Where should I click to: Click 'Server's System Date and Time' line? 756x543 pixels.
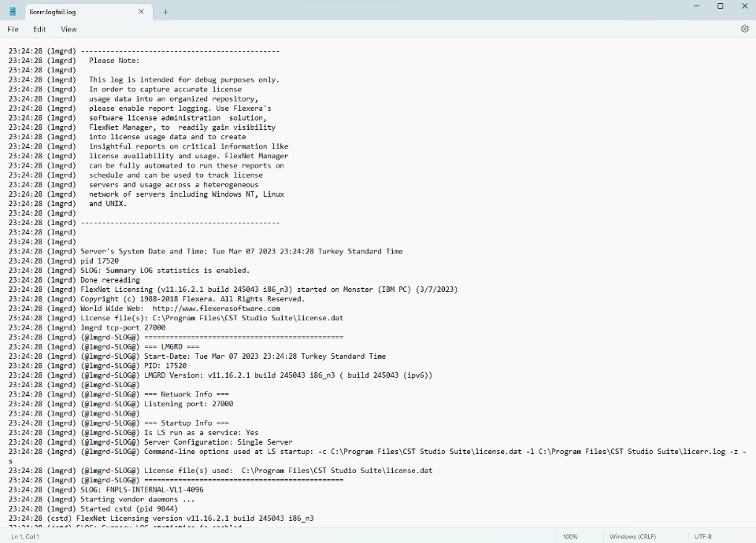pyautogui.click(x=242, y=251)
